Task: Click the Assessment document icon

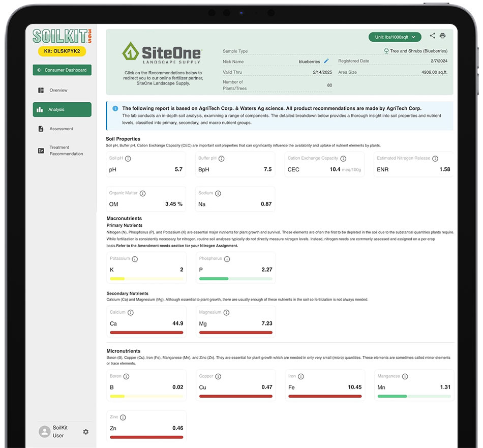Action: point(41,129)
